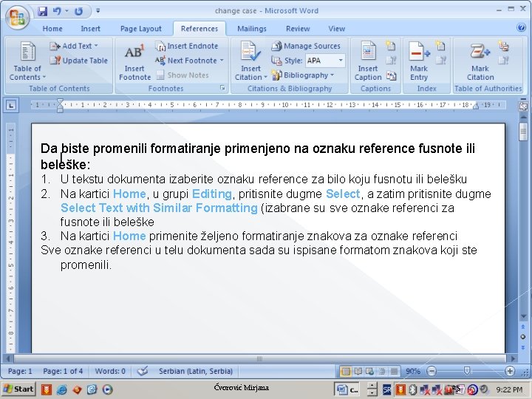532x399 pixels.
Task: Go to next page browse button
Action: 523,348
